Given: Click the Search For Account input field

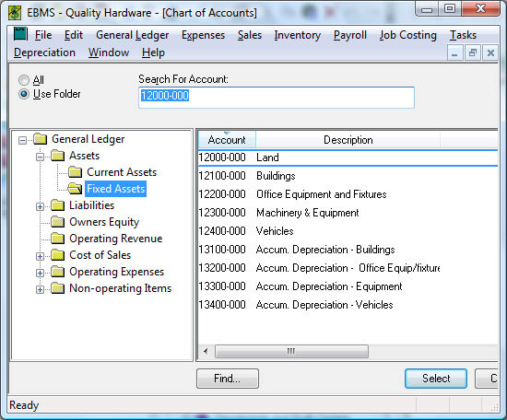Looking at the screenshot, I should tap(277, 98).
